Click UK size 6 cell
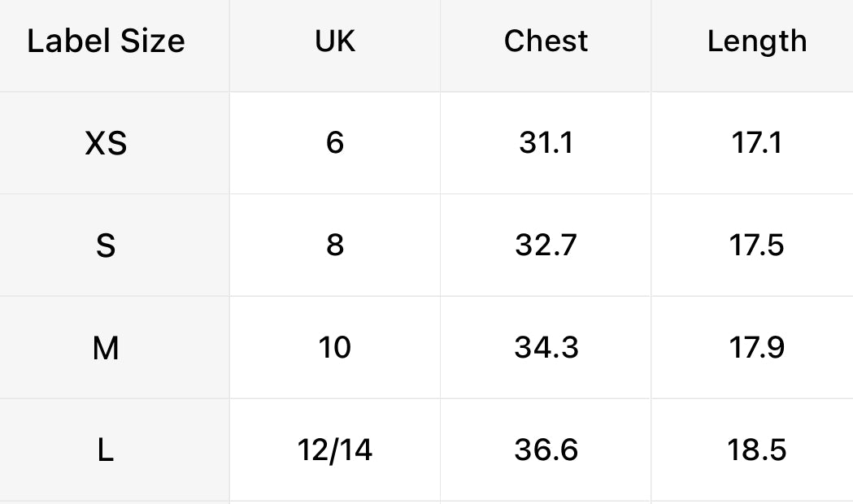This screenshot has height=504, width=853. (x=335, y=144)
